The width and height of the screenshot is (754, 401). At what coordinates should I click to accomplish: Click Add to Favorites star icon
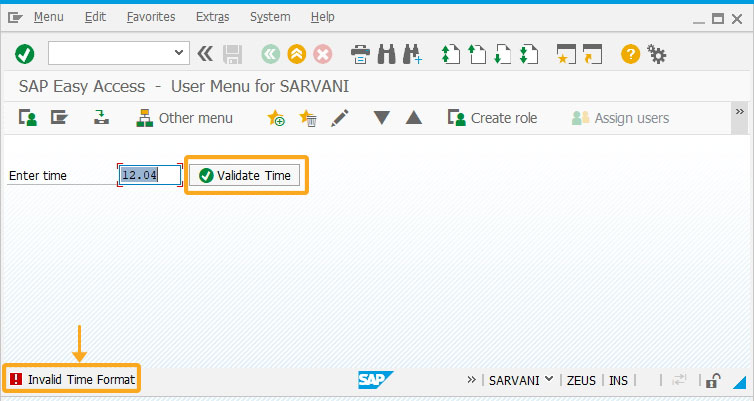click(276, 118)
